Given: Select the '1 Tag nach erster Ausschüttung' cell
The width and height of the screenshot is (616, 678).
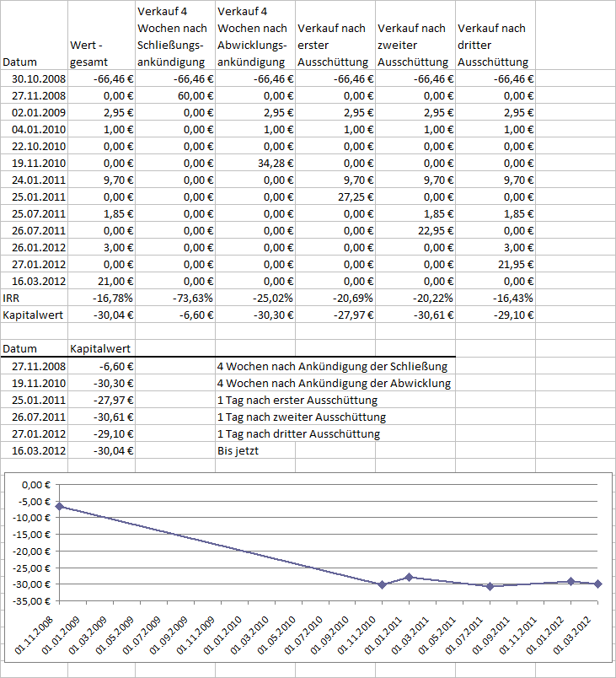Looking at the screenshot, I should tap(297, 400).
